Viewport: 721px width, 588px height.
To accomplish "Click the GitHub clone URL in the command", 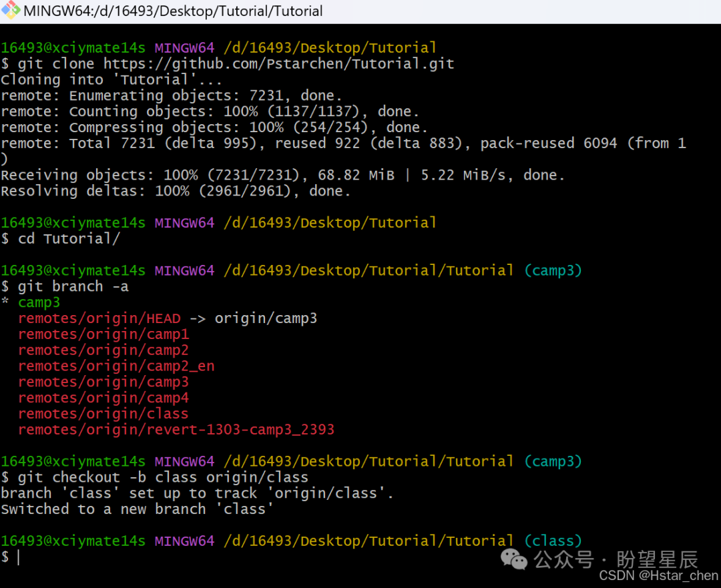I will (278, 64).
